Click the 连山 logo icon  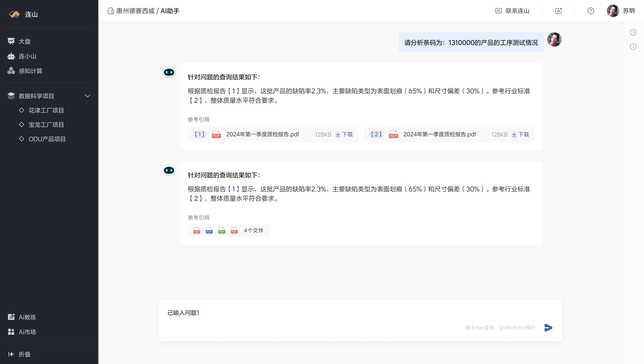[14, 14]
